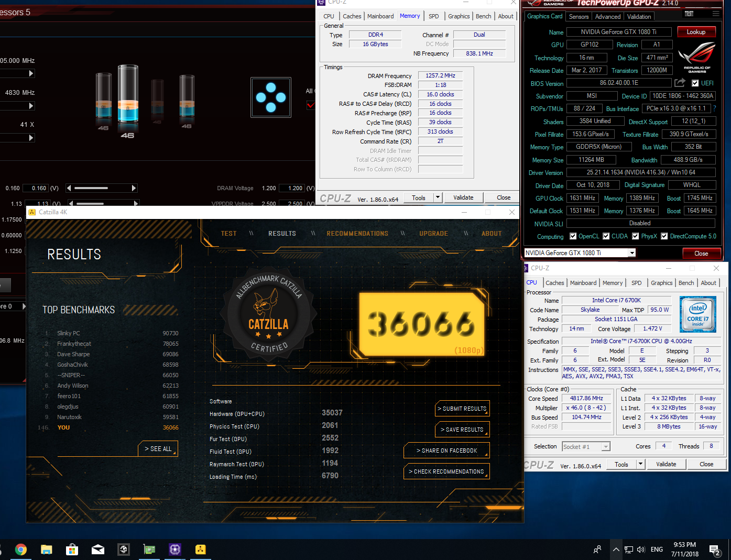Select the tallest core cylinder showing 46
731x560 pixels.
click(128, 94)
